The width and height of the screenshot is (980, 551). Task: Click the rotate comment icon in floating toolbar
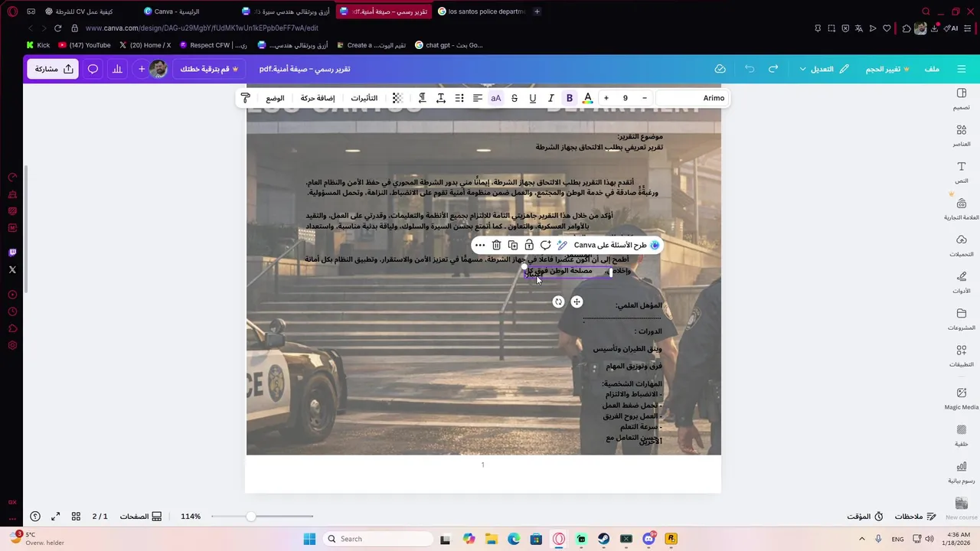pos(545,245)
